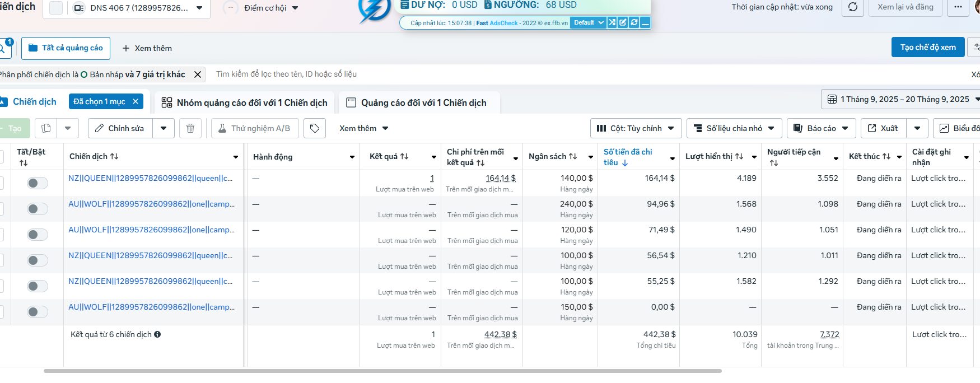980x383 pixels.
Task: Click the Fast AdsCheck lightning logo
Action: (x=374, y=10)
